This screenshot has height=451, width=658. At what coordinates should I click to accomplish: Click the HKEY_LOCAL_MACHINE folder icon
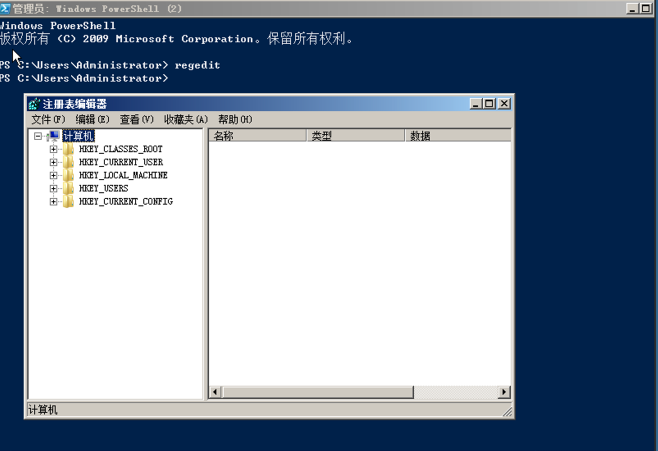pos(68,175)
